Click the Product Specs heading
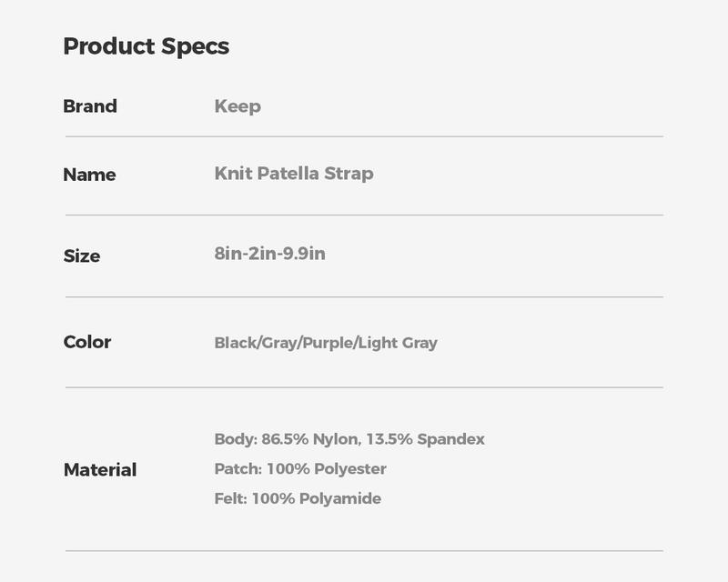The width and height of the screenshot is (728, 582). tap(146, 46)
